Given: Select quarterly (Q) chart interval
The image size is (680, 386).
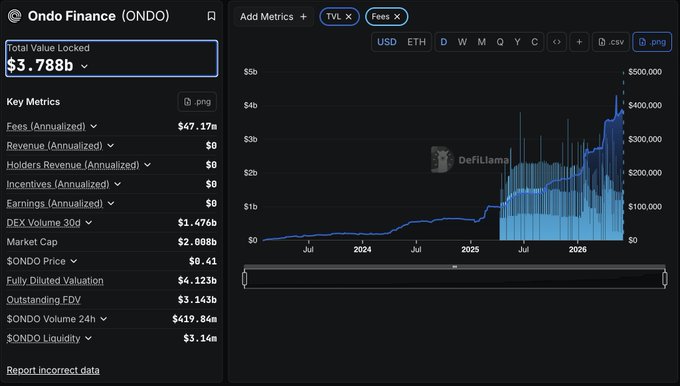Looking at the screenshot, I should (500, 42).
